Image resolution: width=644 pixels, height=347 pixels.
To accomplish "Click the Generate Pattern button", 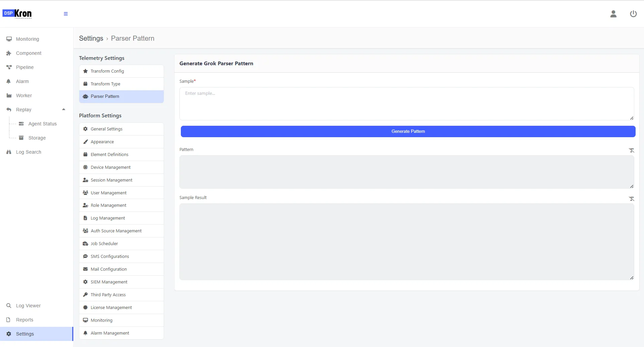I will click(x=408, y=131).
